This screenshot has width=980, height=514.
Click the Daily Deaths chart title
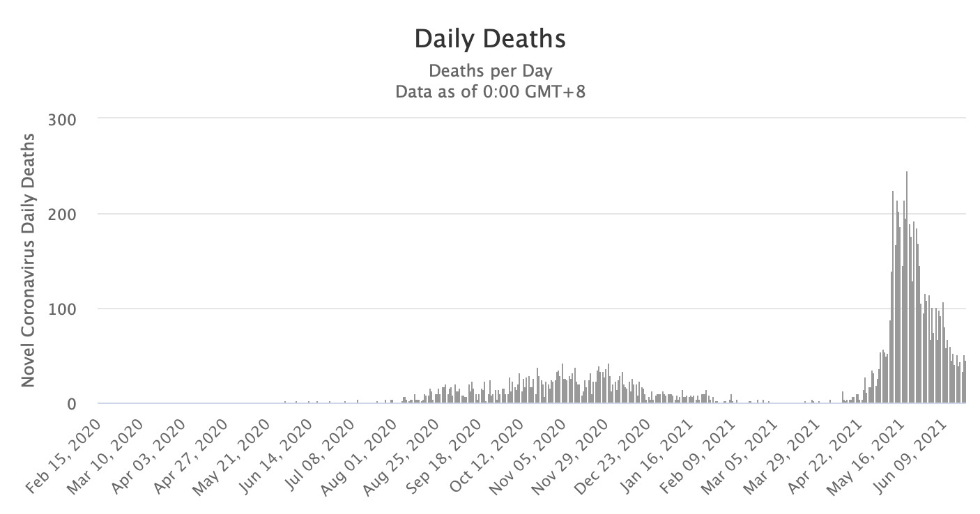490,39
